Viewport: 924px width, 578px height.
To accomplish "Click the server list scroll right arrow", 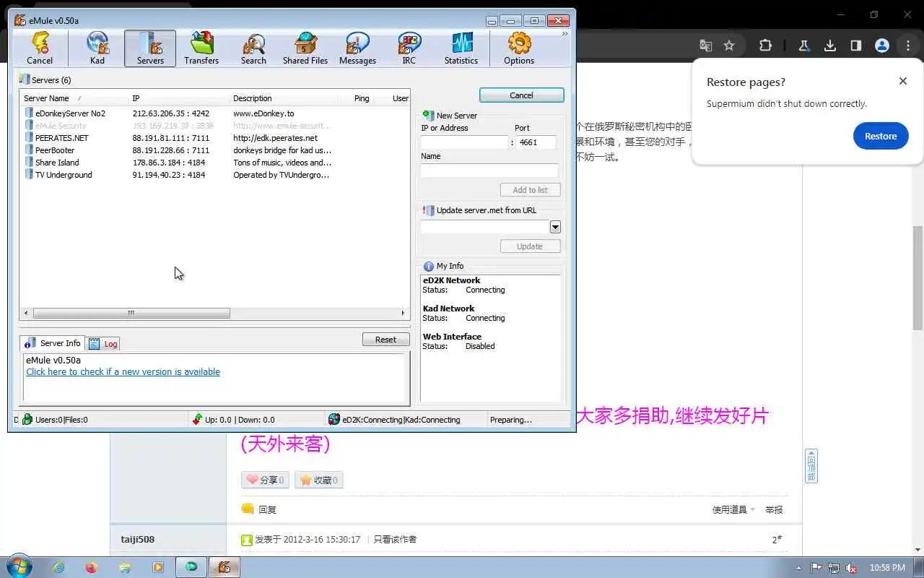I will point(404,313).
